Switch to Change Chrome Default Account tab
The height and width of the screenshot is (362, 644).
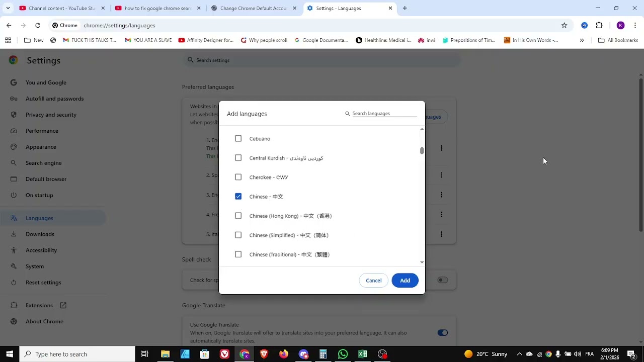(254, 8)
